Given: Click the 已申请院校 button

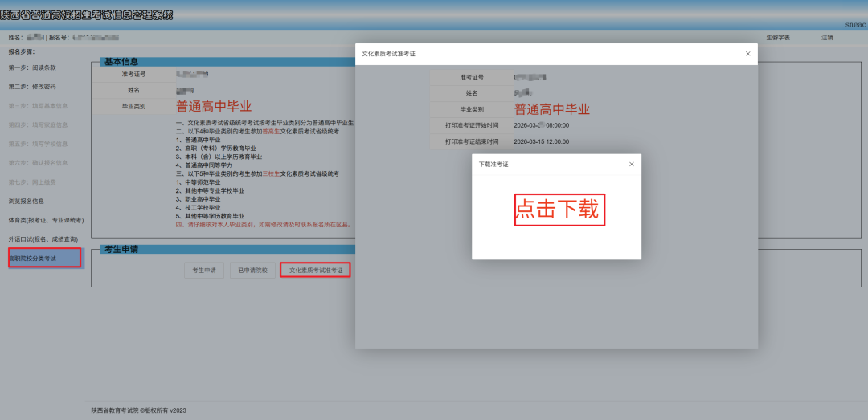Looking at the screenshot, I should point(252,271).
